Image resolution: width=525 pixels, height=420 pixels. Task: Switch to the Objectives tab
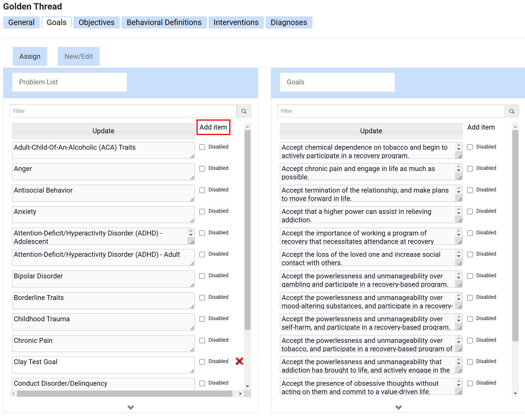tap(96, 22)
